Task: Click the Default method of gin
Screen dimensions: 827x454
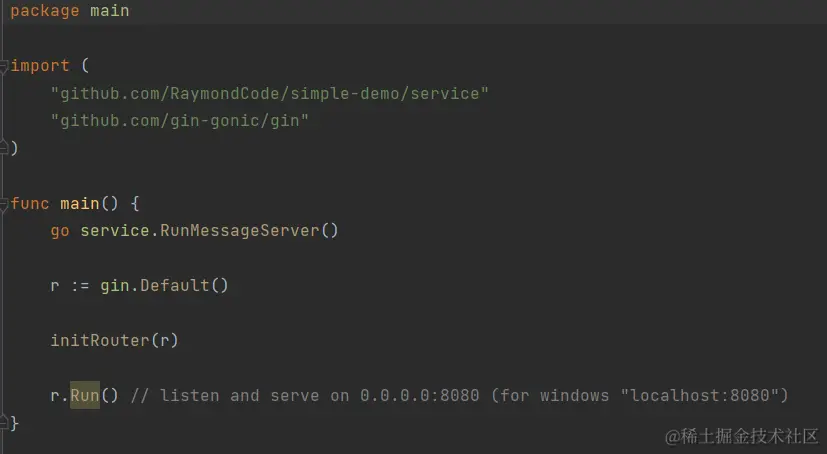Action: click(x=175, y=285)
